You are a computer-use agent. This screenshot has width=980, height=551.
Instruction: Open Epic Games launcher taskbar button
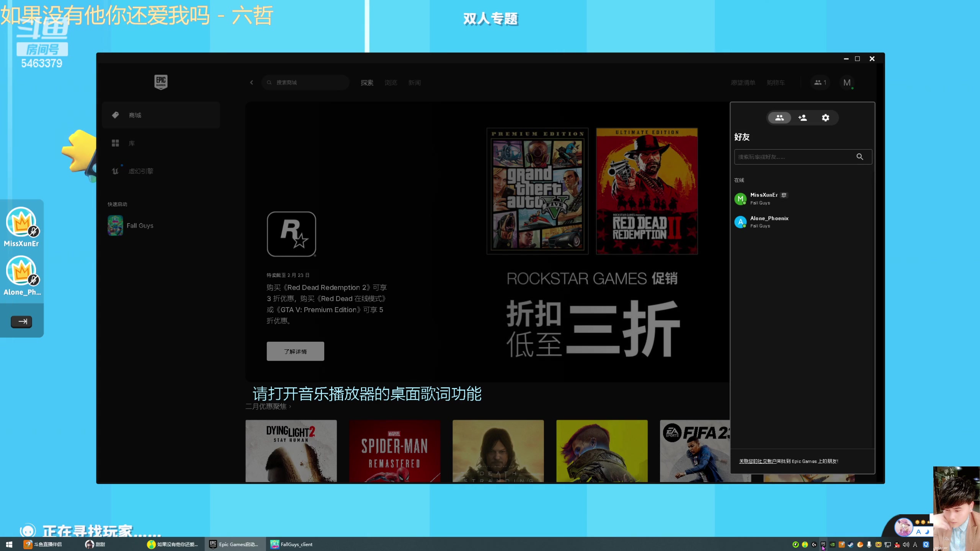(x=235, y=544)
